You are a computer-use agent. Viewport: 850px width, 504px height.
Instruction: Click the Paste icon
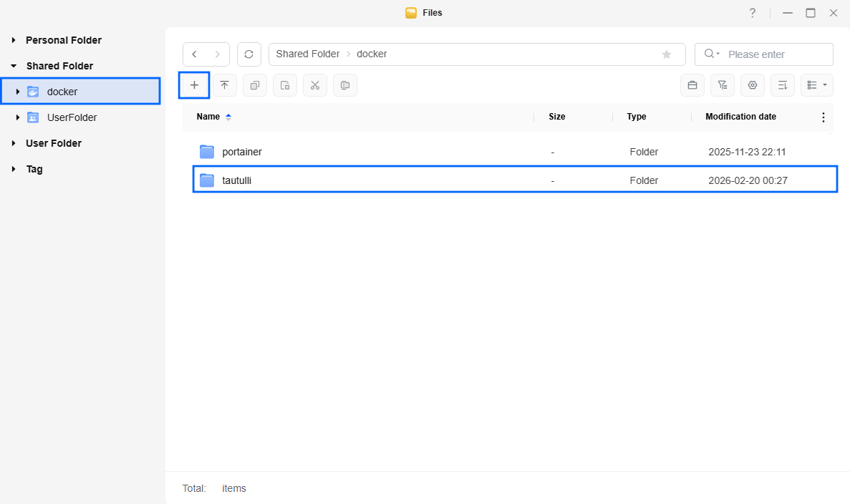284,84
